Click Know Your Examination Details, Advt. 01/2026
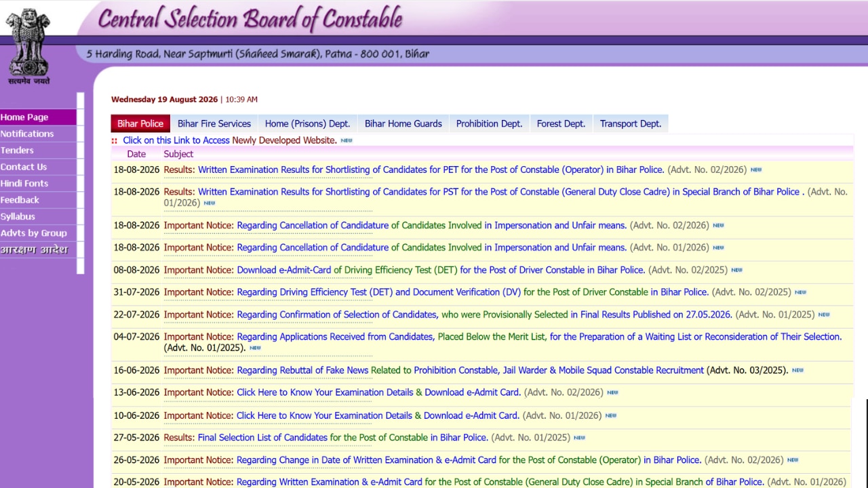Viewport: 868px width, 488px height. (324, 415)
